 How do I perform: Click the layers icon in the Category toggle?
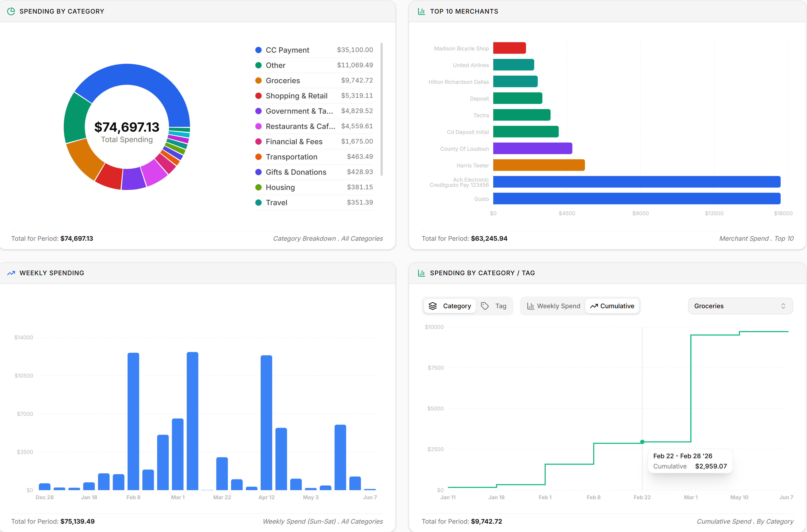[x=433, y=306]
